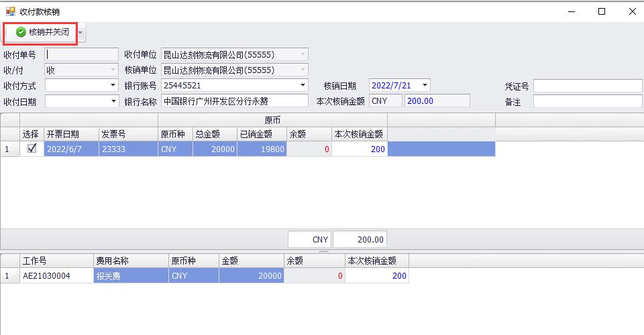This screenshot has width=644, height=335.
Task: Click the 收付单号 input field
Action: [80, 55]
